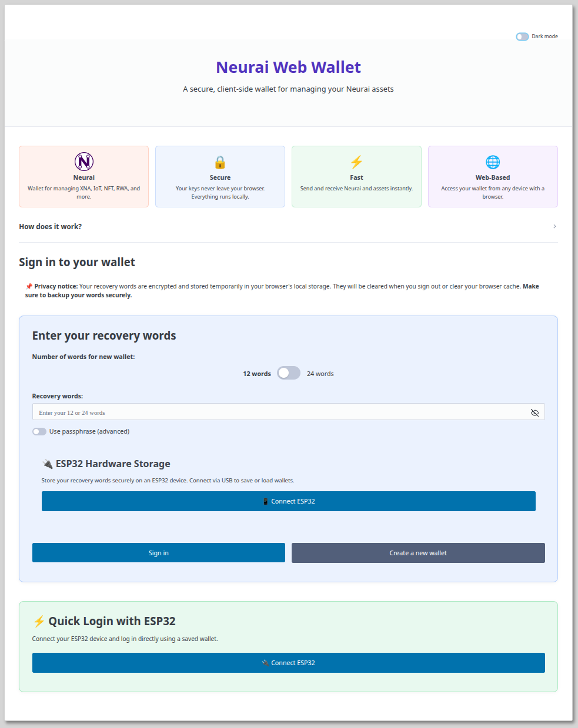578x728 pixels.
Task: Enable Dark mode
Action: click(522, 36)
